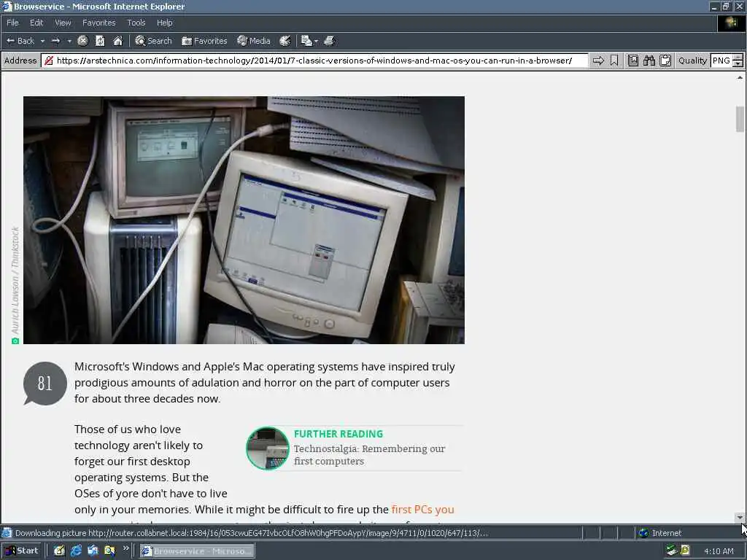This screenshot has width=747, height=560.
Task: Click the fourth Quick Launch magnifier icon
Action: (x=109, y=551)
